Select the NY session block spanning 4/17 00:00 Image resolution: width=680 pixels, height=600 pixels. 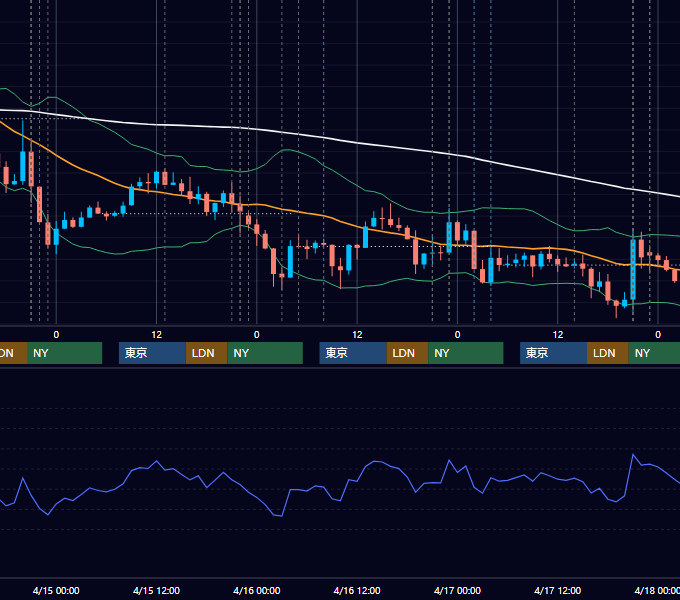465,353
